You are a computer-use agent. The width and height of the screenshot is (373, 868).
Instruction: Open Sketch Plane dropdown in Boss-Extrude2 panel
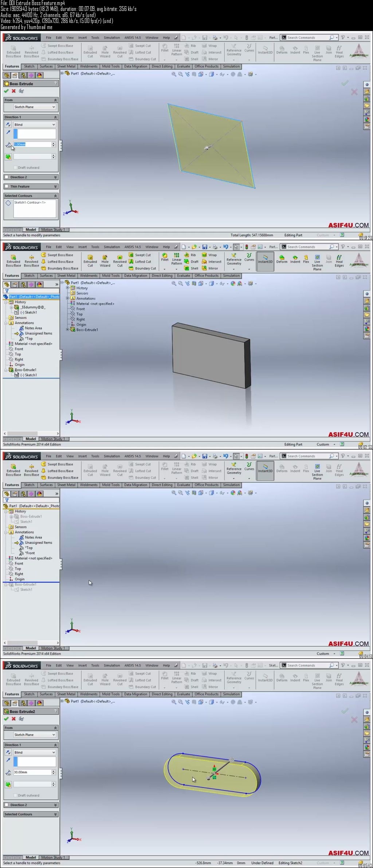[x=35, y=735]
